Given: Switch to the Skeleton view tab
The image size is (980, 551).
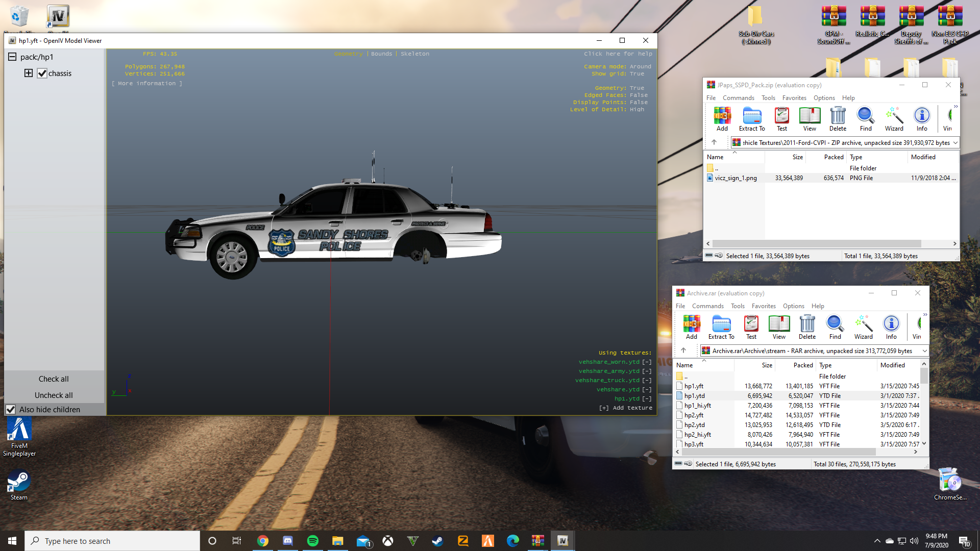Looking at the screenshot, I should [414, 54].
